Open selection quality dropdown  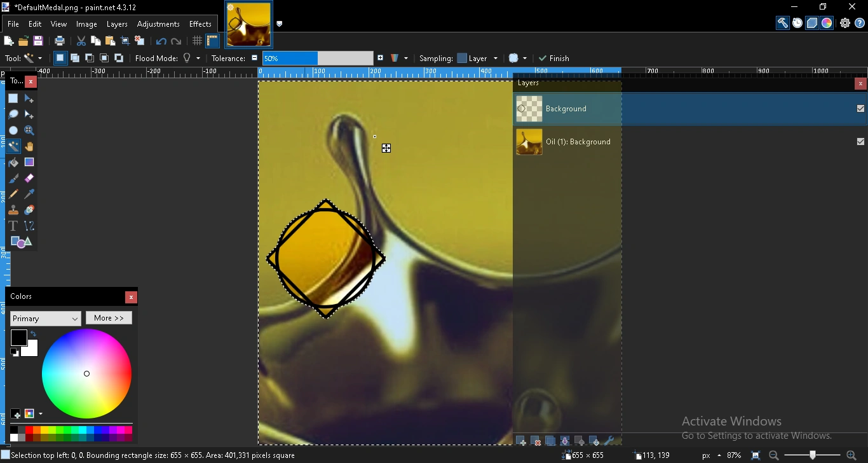[518, 59]
